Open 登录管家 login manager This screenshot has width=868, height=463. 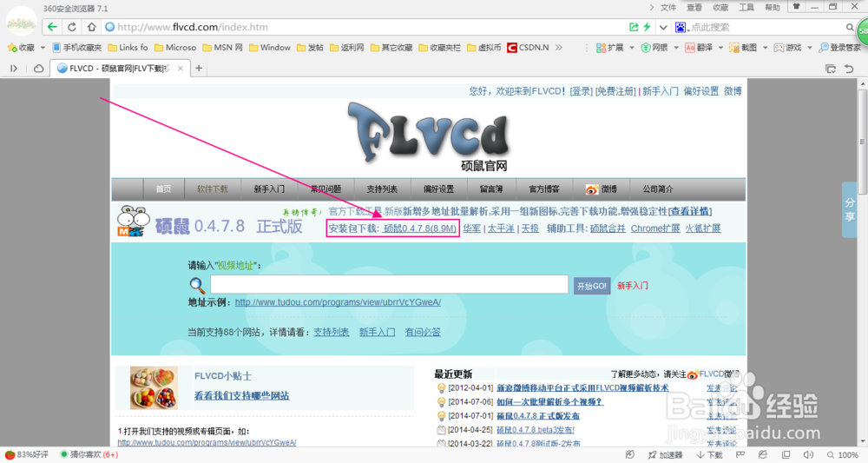click(839, 48)
